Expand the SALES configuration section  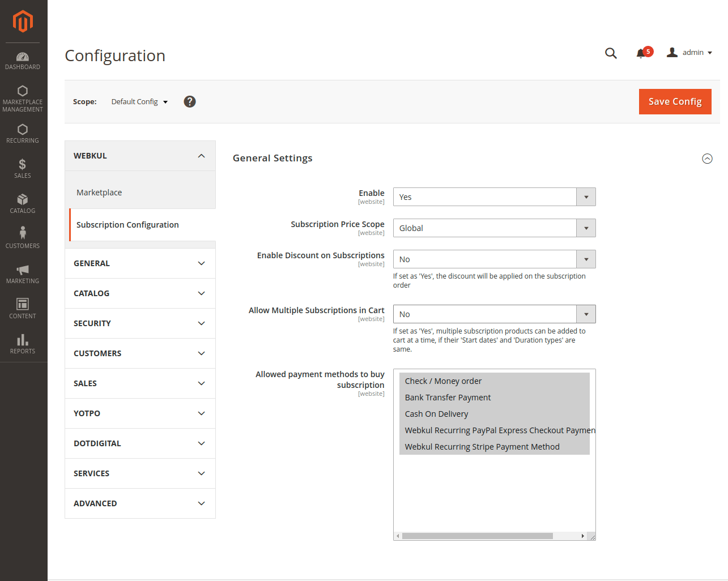(x=141, y=383)
